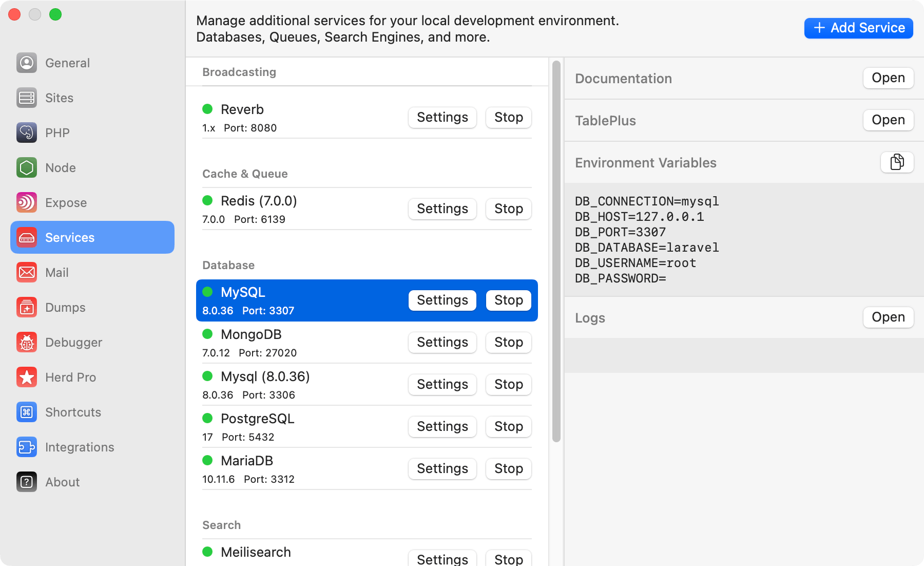Select the Reverb service name
The width and height of the screenshot is (924, 566).
point(242,109)
